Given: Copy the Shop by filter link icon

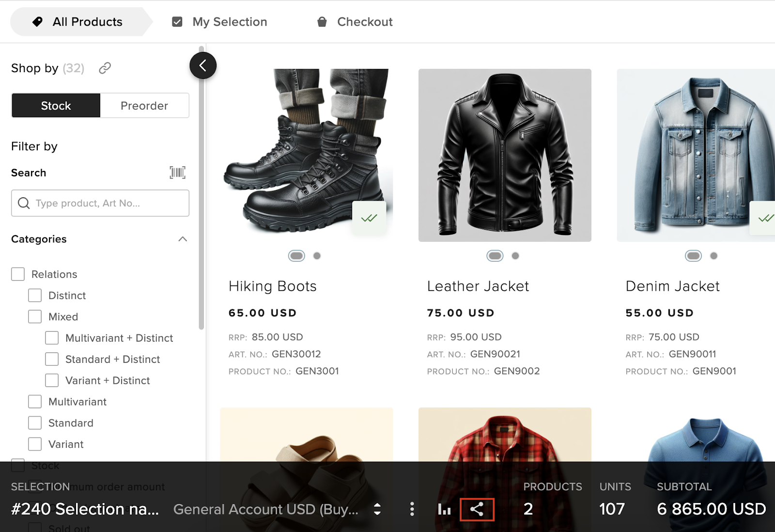Looking at the screenshot, I should point(105,68).
